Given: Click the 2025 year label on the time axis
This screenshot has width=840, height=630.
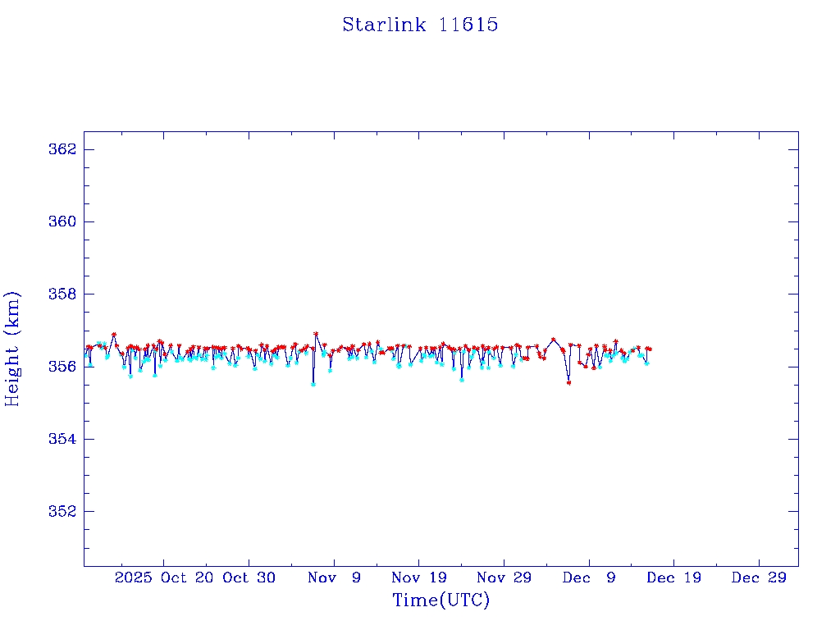Looking at the screenshot, I should click(x=134, y=577).
